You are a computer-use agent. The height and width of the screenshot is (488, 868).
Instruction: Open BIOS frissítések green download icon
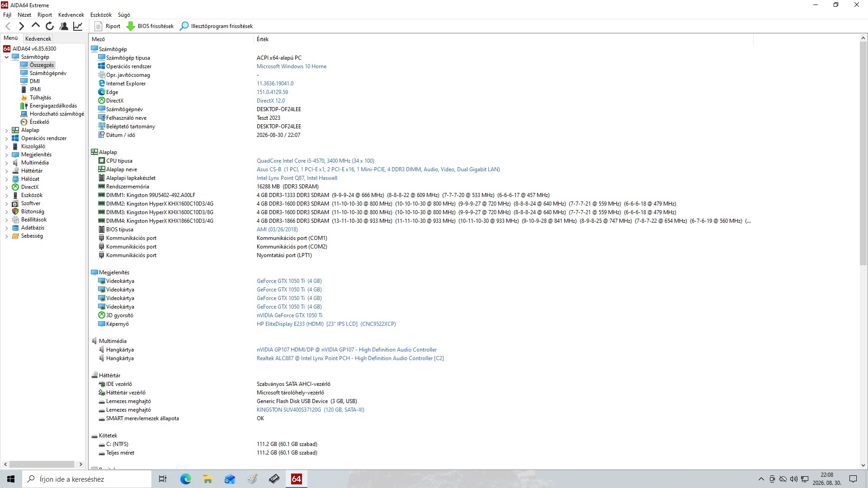point(131,26)
